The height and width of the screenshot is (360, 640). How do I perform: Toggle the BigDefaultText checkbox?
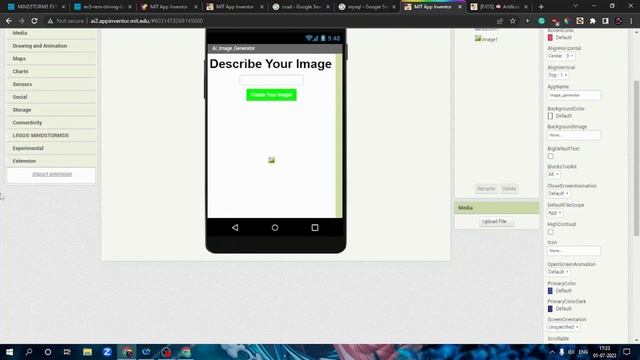[x=550, y=156]
